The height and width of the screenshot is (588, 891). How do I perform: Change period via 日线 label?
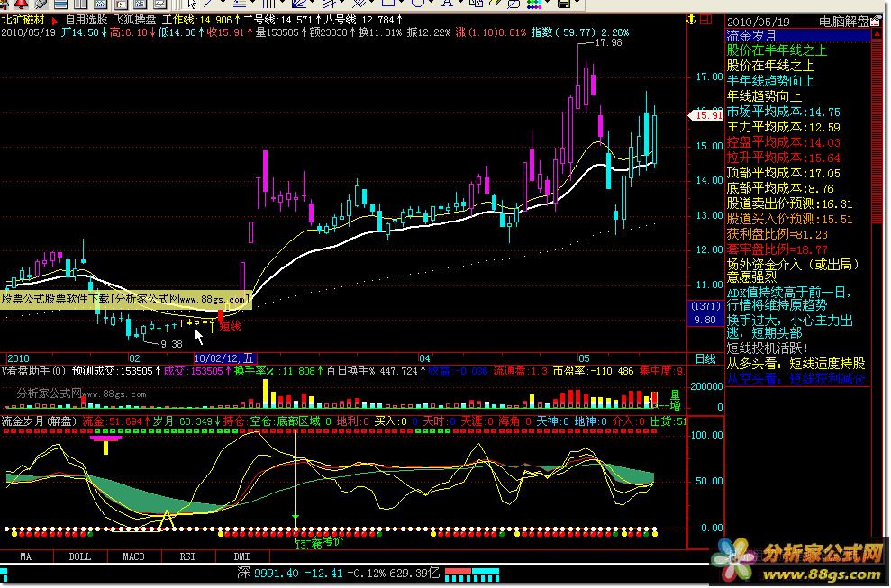click(705, 359)
